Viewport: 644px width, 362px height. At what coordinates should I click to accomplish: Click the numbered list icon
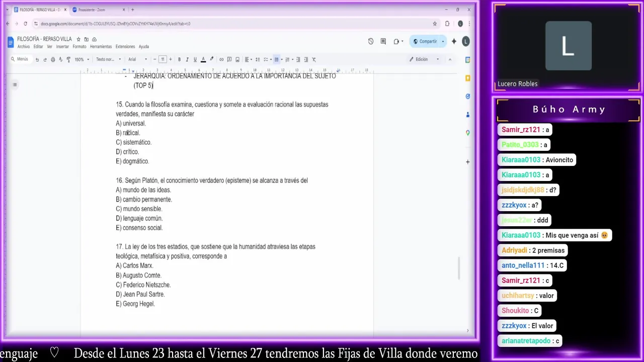[287, 59]
